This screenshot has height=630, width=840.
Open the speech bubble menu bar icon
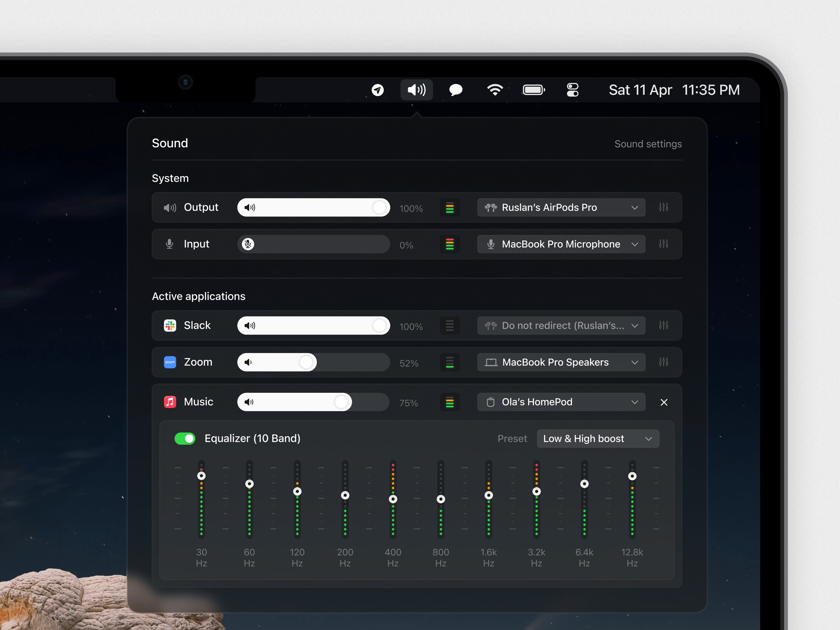(x=456, y=90)
